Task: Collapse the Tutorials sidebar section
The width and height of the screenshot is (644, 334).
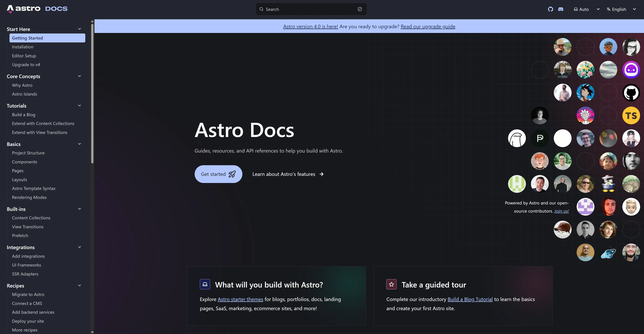Action: point(80,106)
